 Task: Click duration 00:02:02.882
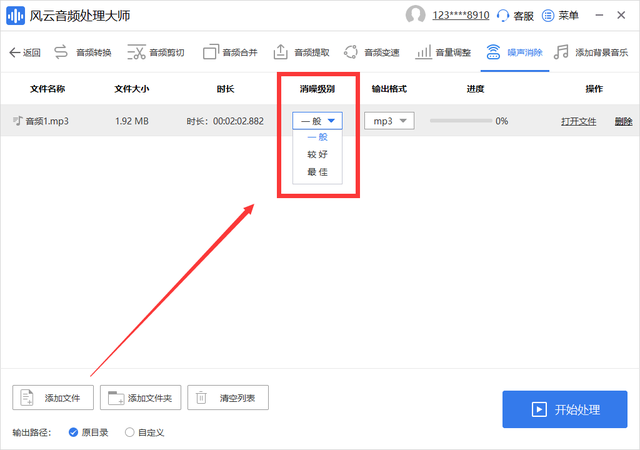coord(238,121)
